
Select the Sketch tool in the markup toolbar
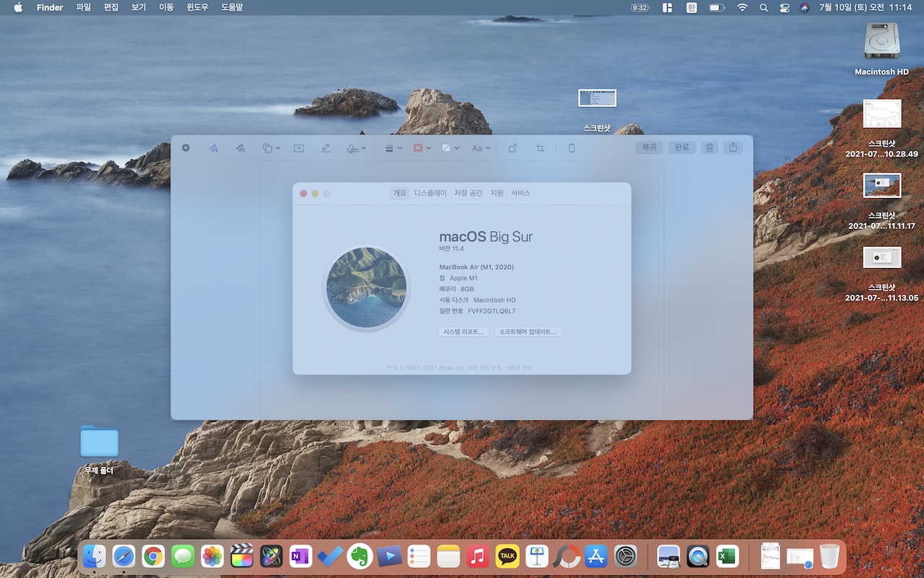pos(214,147)
